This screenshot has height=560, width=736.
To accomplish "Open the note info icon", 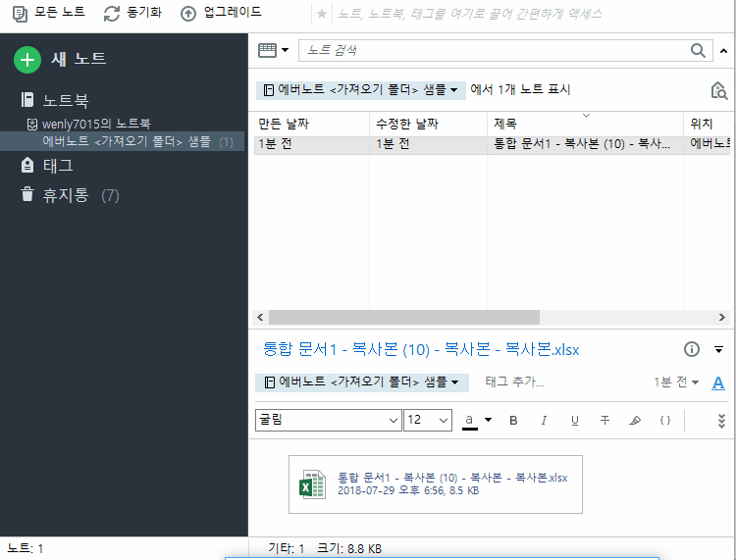I will 692,349.
